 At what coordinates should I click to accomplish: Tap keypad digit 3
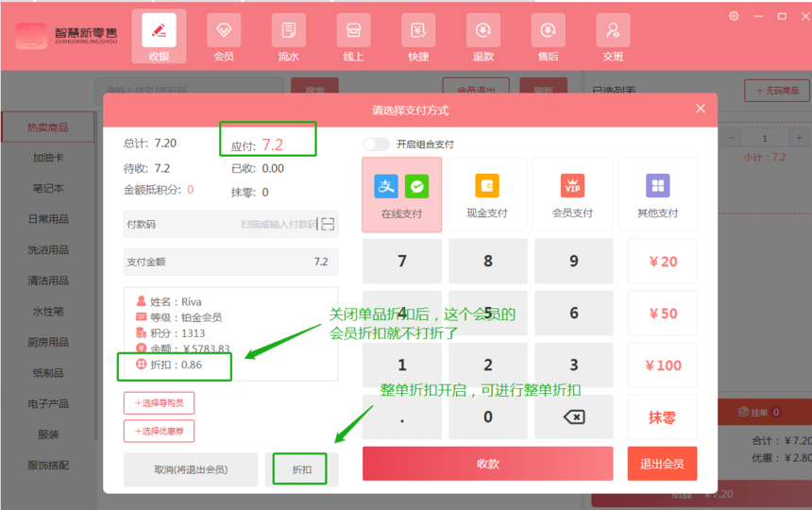pos(574,365)
